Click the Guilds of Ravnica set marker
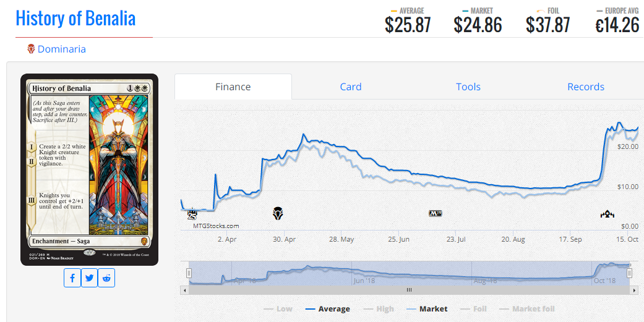The height and width of the screenshot is (322, 644). tap(607, 214)
